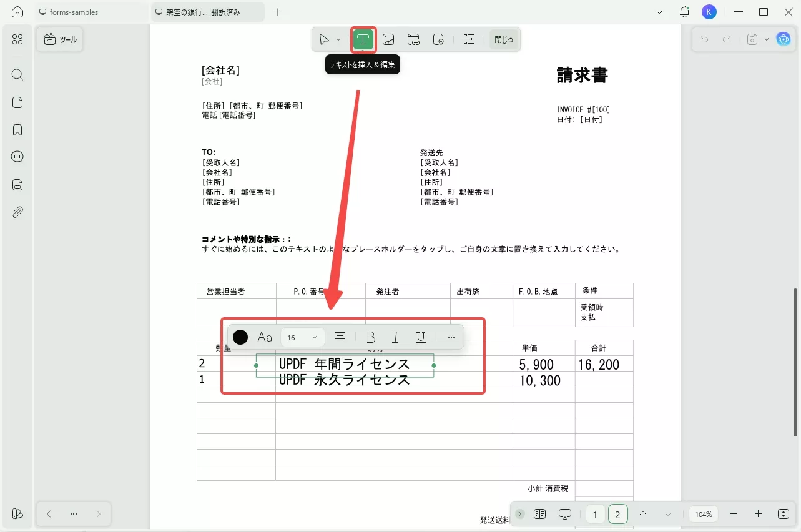Open the search panel in the left sidebar
Image resolution: width=801 pixels, height=532 pixels.
click(x=17, y=74)
